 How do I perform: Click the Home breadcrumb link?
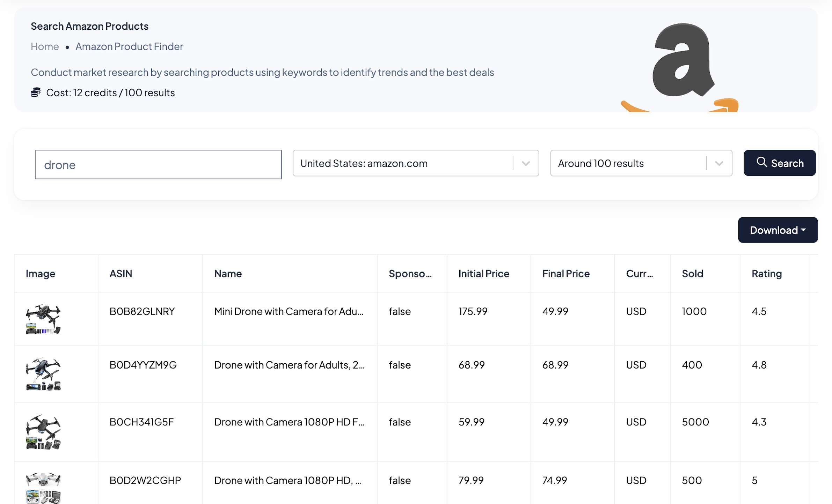[45, 46]
